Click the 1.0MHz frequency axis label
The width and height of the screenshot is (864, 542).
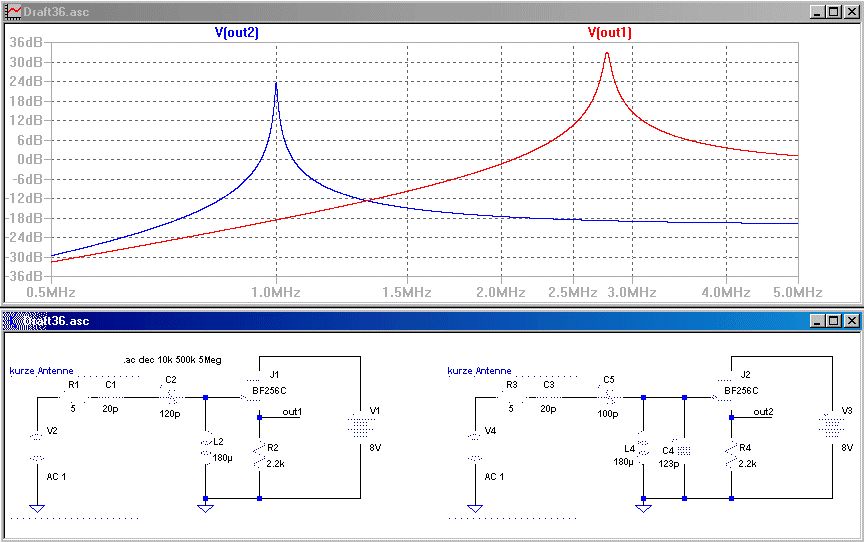[x=276, y=292]
